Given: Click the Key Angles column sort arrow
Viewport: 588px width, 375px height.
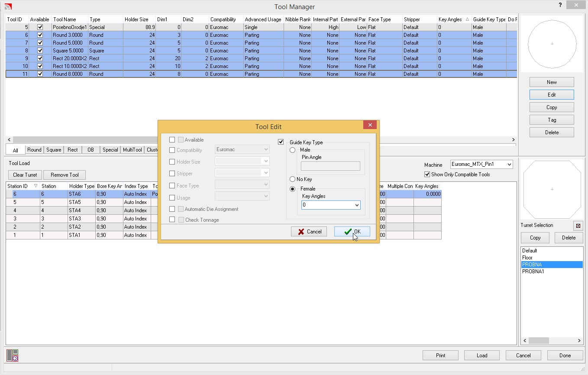Looking at the screenshot, I should click(467, 19).
